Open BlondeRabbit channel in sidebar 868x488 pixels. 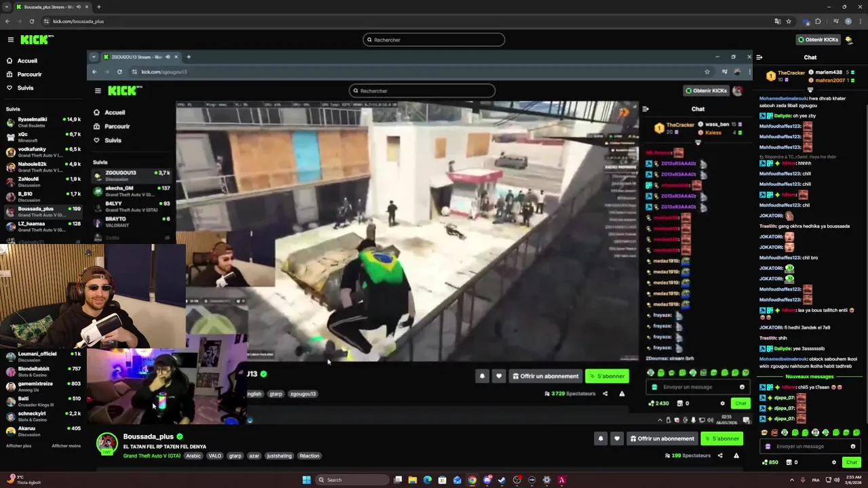point(43,371)
